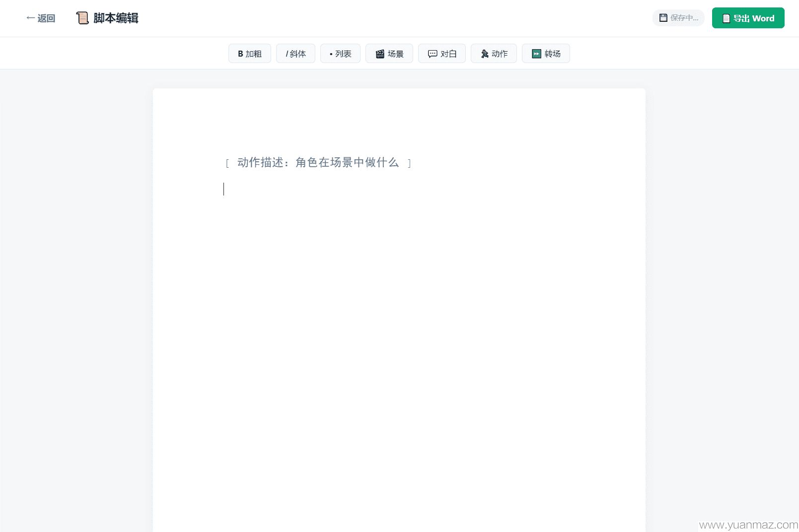The image size is (799, 532).
Task: Insert a scene block with 场景 clapperboard
Action: click(389, 54)
